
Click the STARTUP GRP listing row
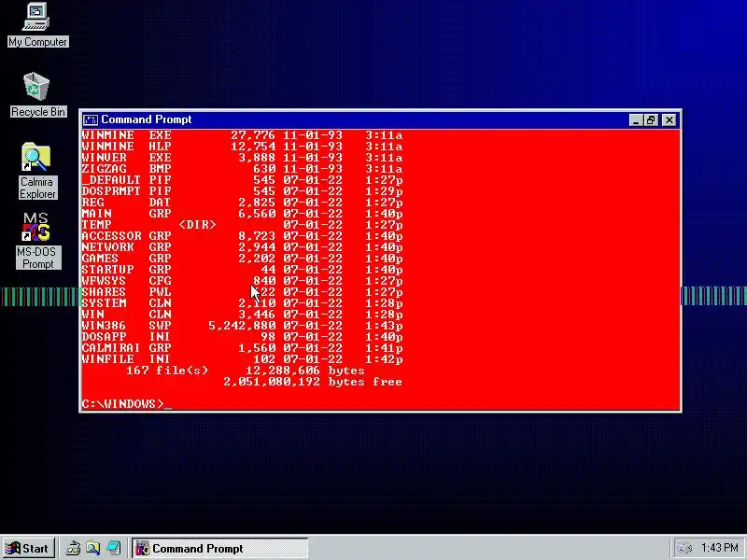coord(242,270)
